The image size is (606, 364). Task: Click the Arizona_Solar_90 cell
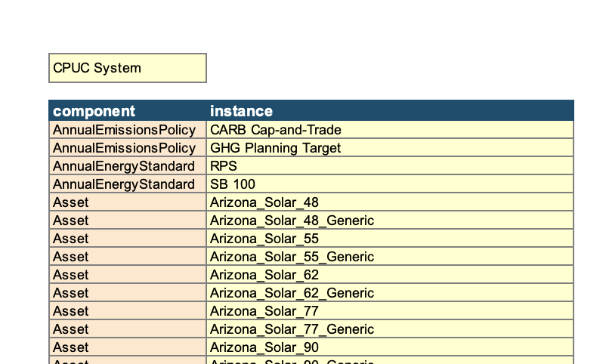coord(389,347)
